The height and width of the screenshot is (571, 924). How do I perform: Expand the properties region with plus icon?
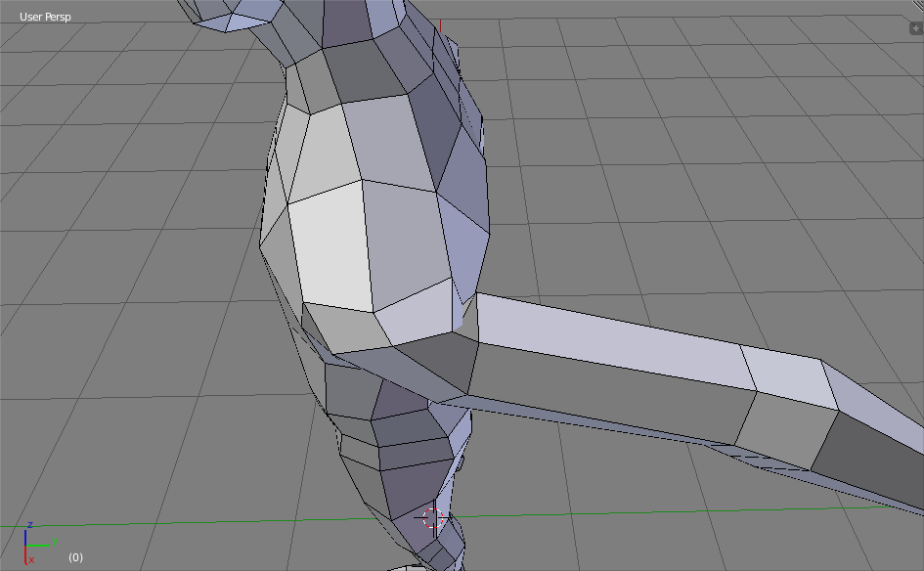tap(916, 28)
